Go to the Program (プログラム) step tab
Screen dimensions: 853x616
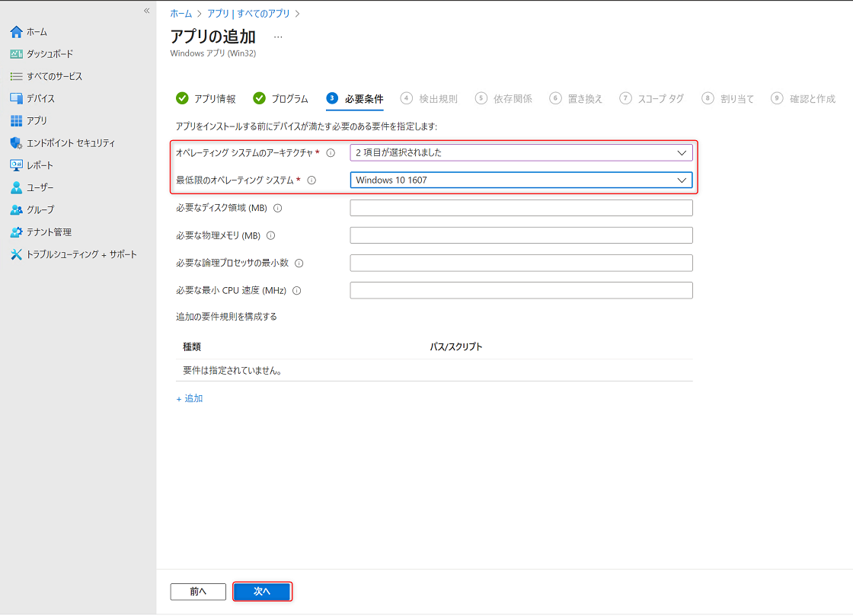pos(281,98)
